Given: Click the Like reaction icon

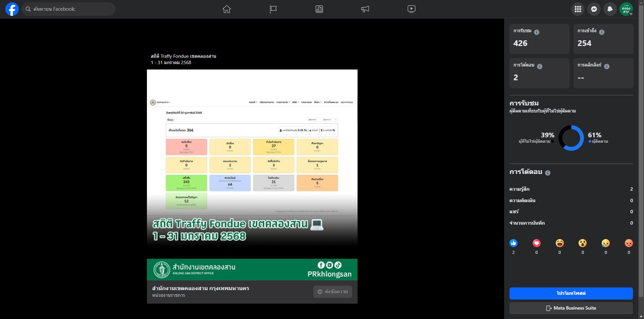Looking at the screenshot, I should click(x=514, y=243).
